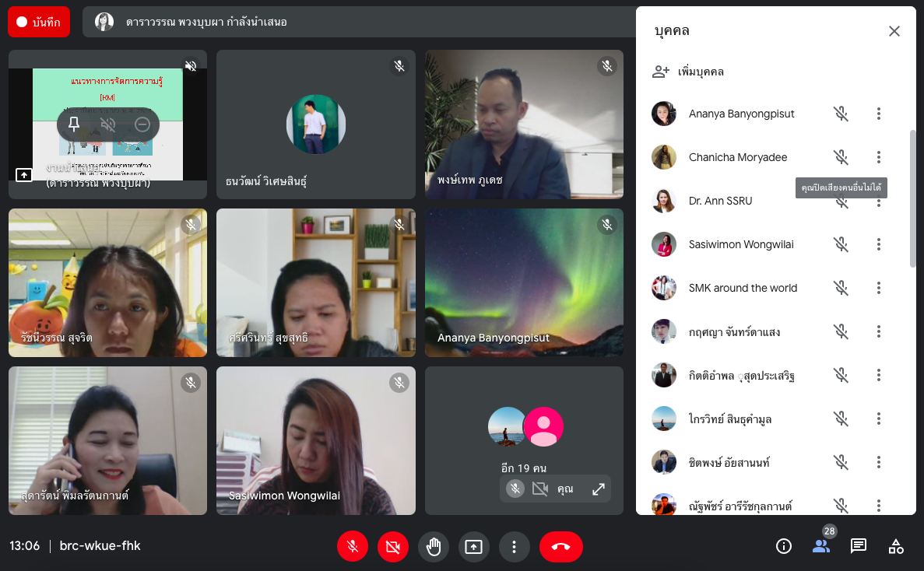This screenshot has width=924, height=571.
Task: Click the red leave call button
Action: tap(560, 547)
